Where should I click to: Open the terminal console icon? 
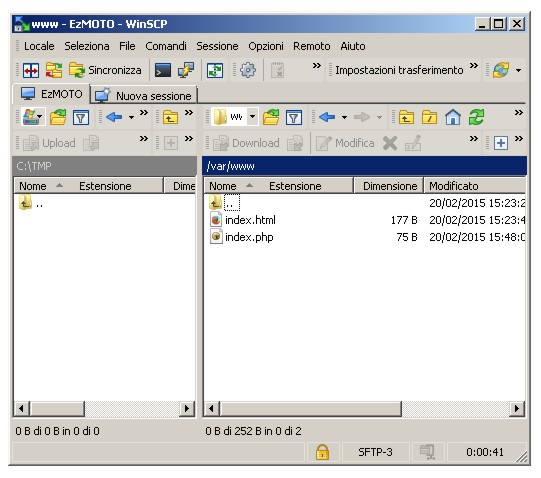click(163, 70)
